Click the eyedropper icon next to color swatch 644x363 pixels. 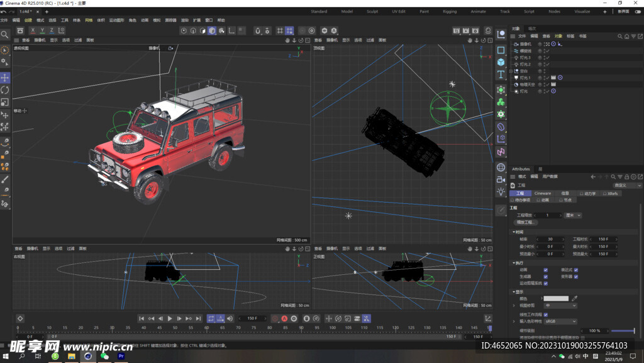(574, 299)
